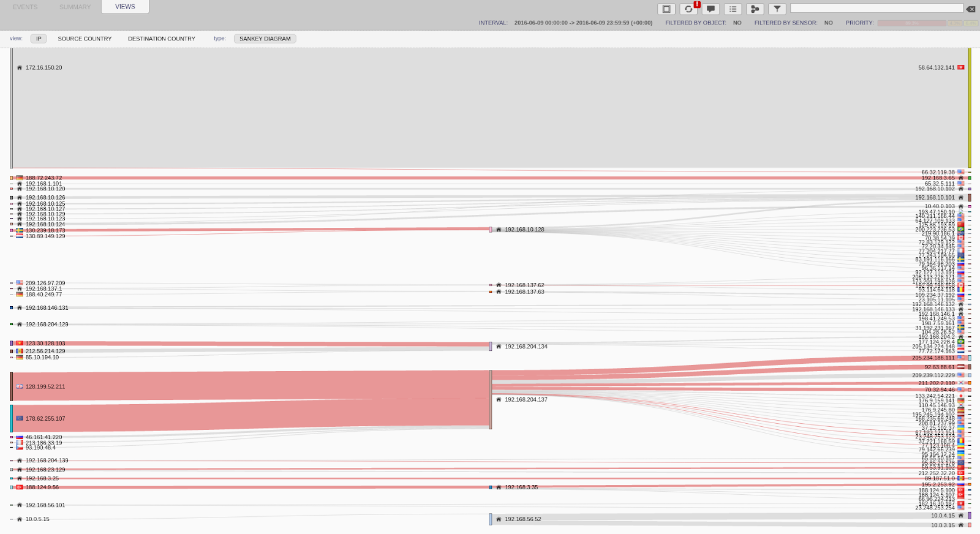Screen dimensions: 980x534
Task: Select source node 128.199.52.211 label
Action: 45,386
